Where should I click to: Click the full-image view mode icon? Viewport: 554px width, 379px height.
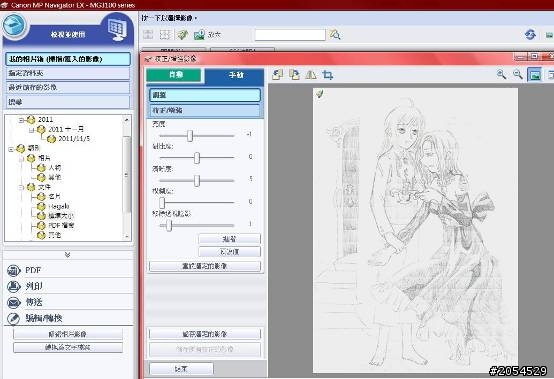[535, 75]
